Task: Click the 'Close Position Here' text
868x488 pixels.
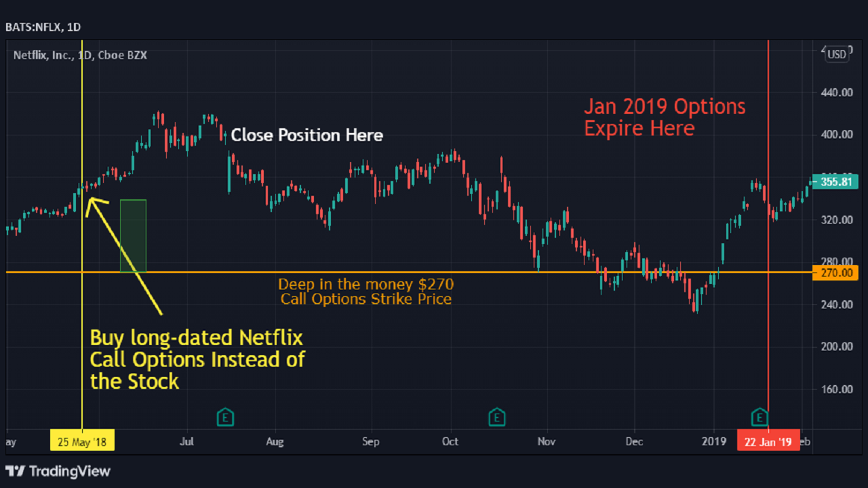Action: [307, 136]
